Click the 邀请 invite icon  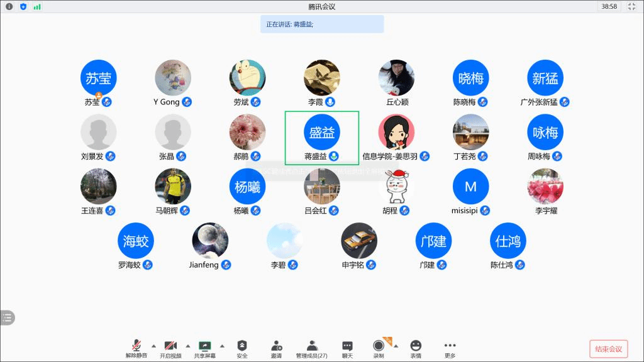276,349
